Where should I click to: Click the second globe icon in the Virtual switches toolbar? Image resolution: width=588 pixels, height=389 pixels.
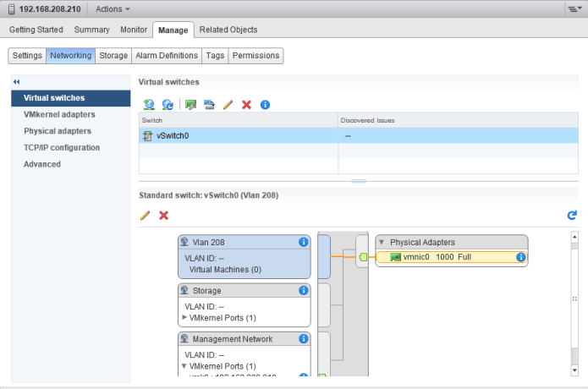click(168, 104)
